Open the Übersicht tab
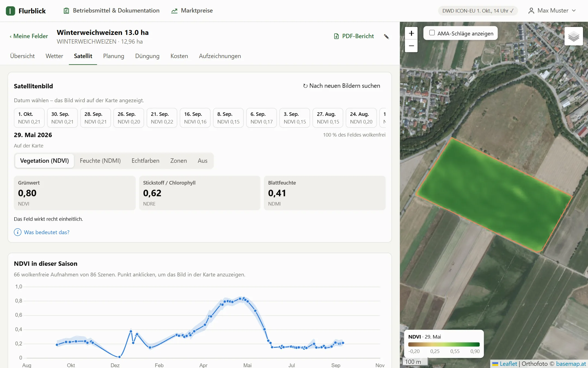588x368 pixels. (x=22, y=56)
